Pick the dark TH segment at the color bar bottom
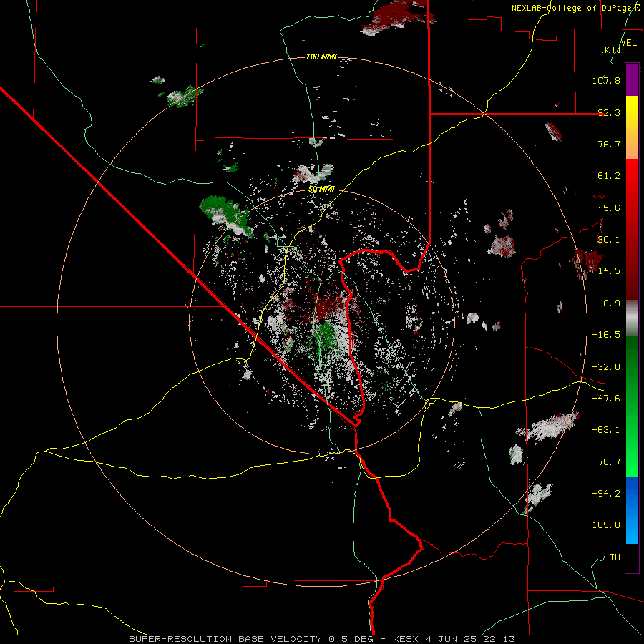Screen dimensions: 644x644 point(632,557)
